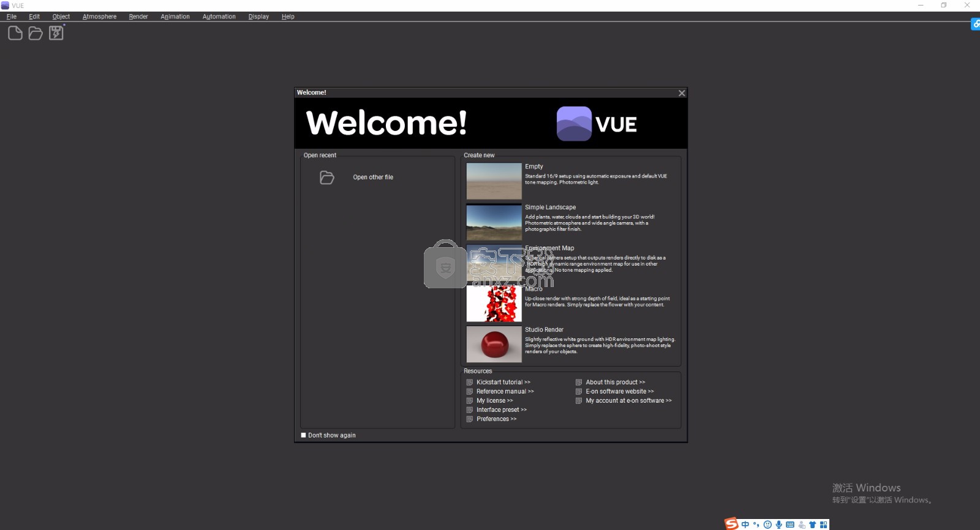Open the Animation menu
980x530 pixels.
pos(175,17)
